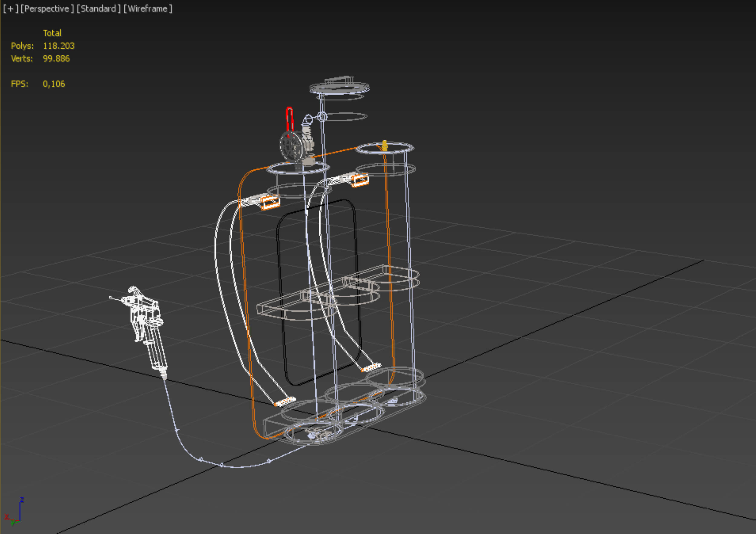The width and height of the screenshot is (756, 534).
Task: Open the [+] general viewport menu
Action: click(11, 9)
